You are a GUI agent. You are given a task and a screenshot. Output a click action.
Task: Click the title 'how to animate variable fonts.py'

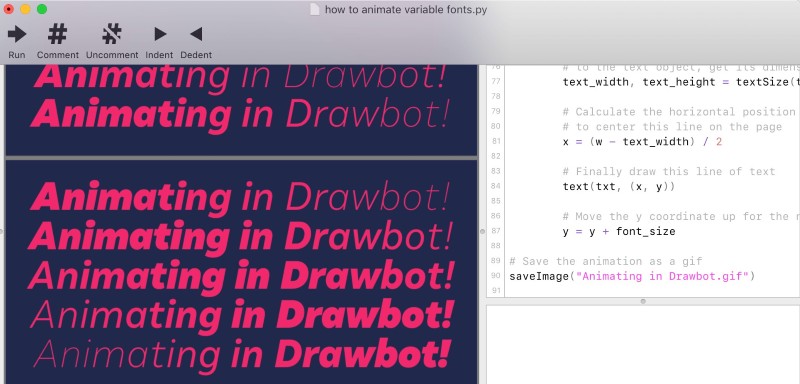click(x=406, y=10)
